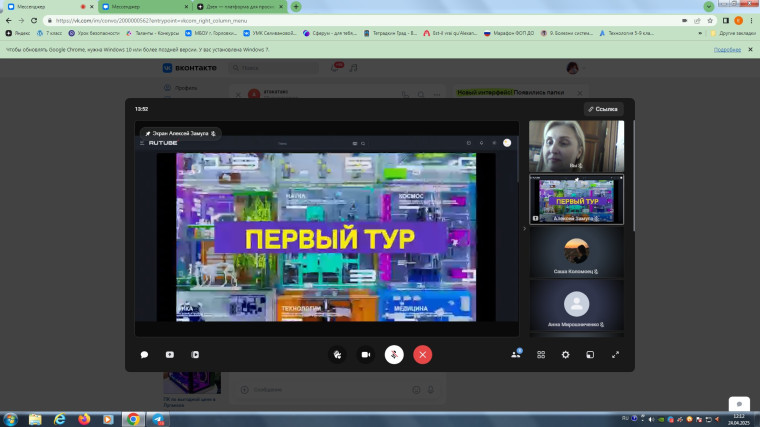Click the VK search field

coord(274,68)
